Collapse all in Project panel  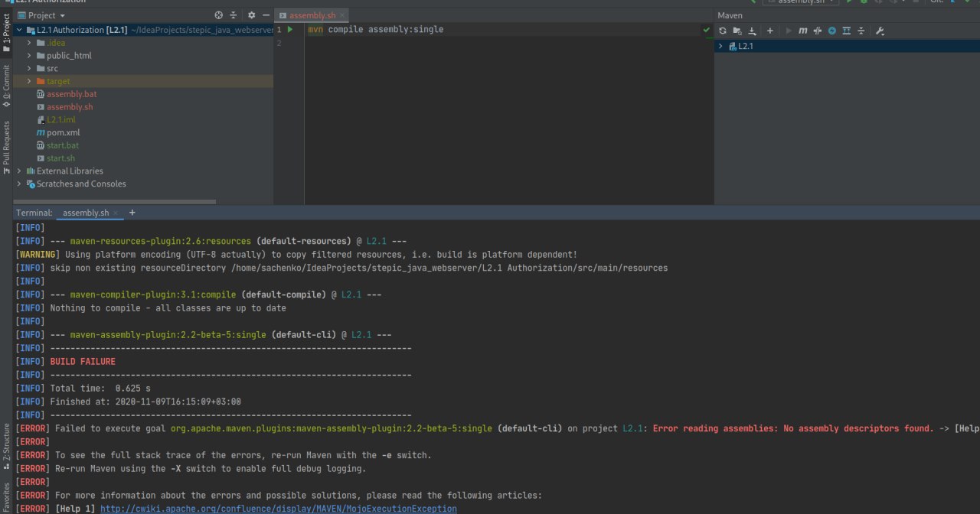point(234,15)
